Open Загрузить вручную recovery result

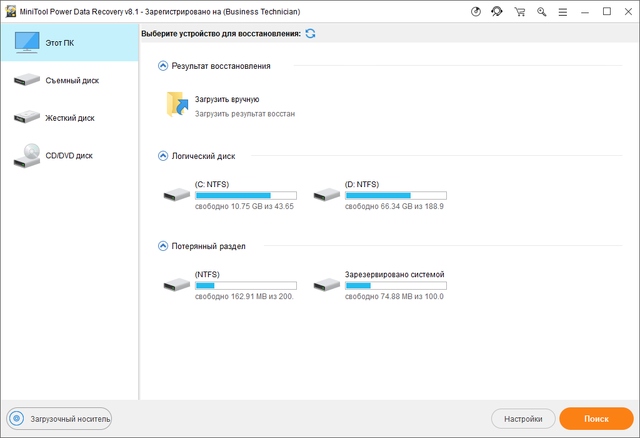pos(227,99)
